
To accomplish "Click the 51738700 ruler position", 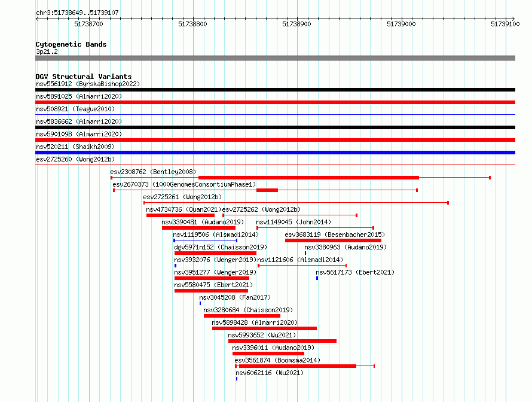I will pos(88,24).
